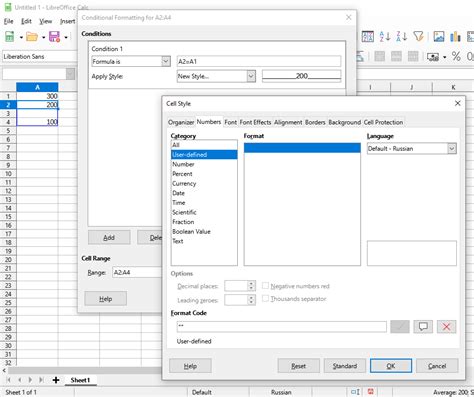Click Help in Cell Style dialog
The image size is (474, 397).
click(190, 366)
